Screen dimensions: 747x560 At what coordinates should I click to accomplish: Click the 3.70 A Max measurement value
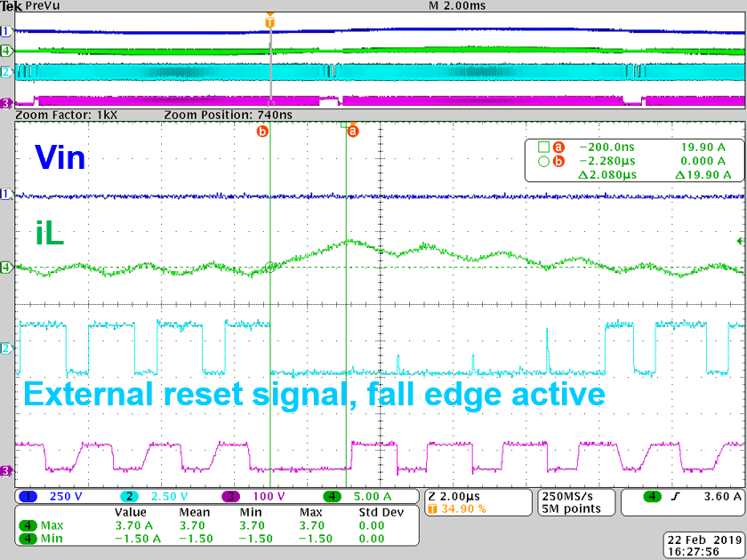click(x=134, y=525)
